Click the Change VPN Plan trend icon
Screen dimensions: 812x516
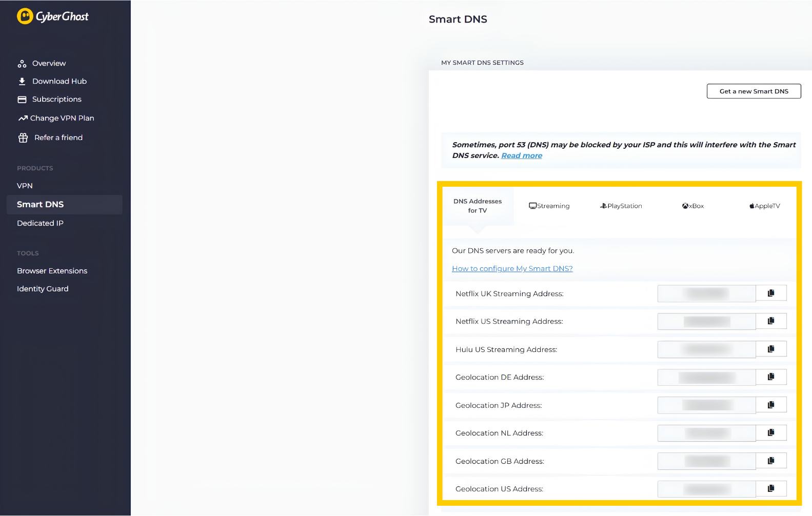tap(23, 118)
